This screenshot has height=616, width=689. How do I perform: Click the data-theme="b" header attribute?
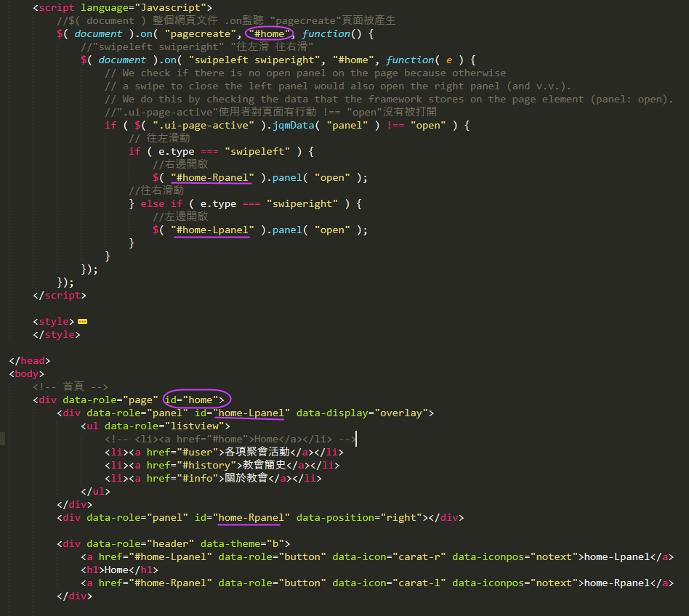point(245,543)
